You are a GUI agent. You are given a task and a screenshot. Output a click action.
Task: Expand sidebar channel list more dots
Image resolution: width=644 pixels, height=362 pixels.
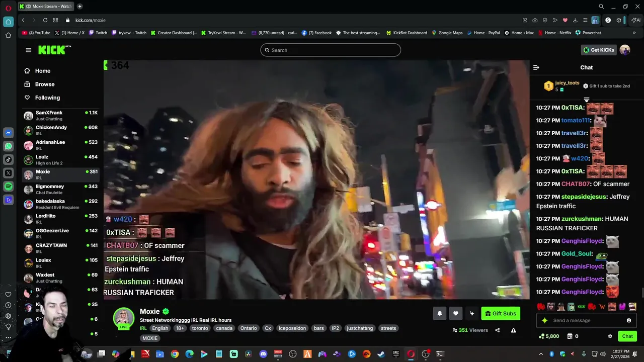click(8, 337)
